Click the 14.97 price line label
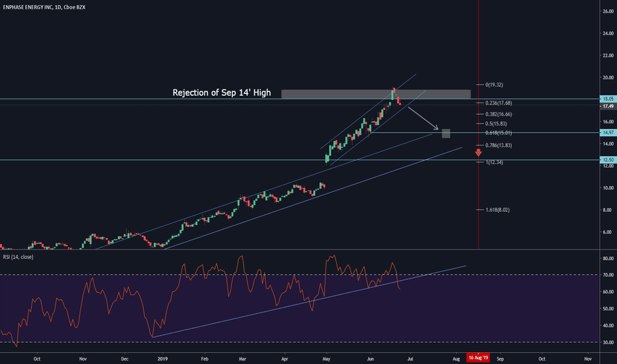 tap(608, 132)
